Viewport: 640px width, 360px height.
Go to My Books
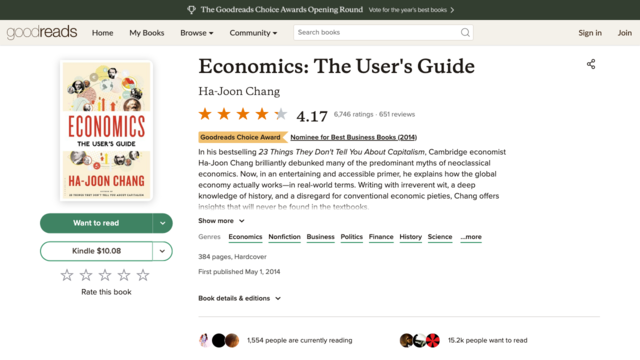(x=147, y=33)
